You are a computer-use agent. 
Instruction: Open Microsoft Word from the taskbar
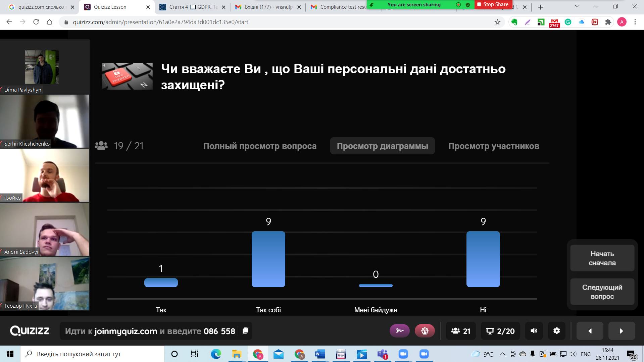coord(320,354)
